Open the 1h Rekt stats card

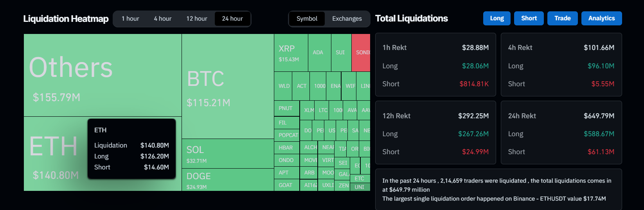[435, 65]
